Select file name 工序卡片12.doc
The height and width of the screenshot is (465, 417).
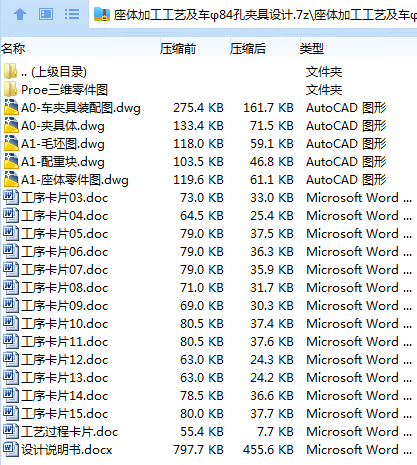tap(65, 360)
